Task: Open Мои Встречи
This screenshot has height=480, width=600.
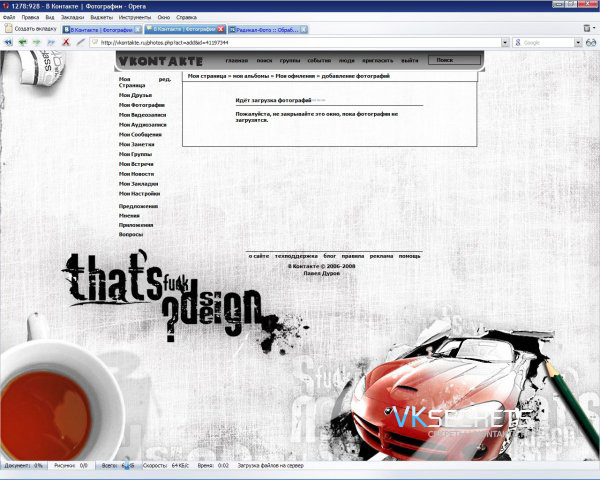Action: click(136, 164)
